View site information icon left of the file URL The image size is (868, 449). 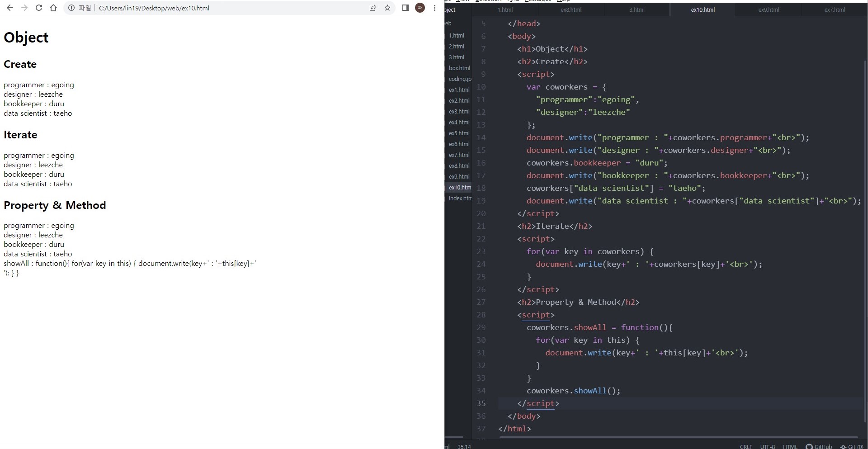(x=71, y=8)
